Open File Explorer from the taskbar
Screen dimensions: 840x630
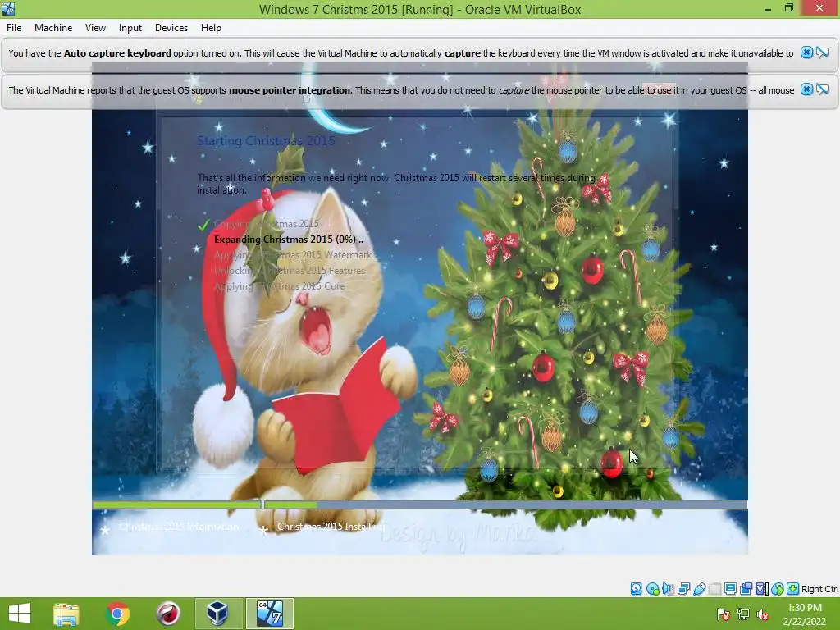66,614
